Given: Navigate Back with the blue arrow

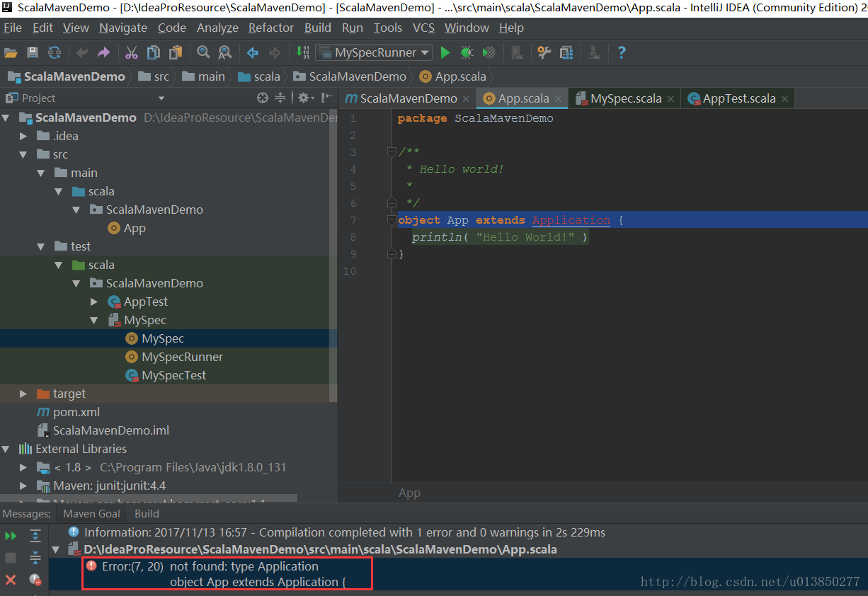Looking at the screenshot, I should (x=253, y=52).
